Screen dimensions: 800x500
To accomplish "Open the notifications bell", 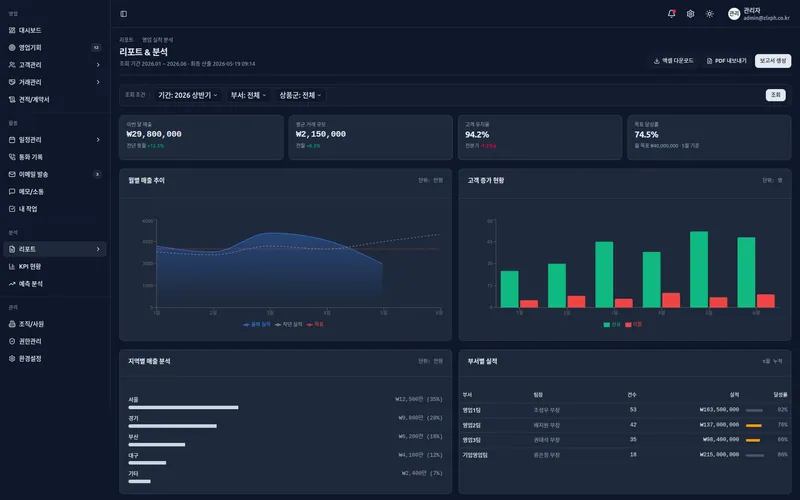I will point(671,14).
